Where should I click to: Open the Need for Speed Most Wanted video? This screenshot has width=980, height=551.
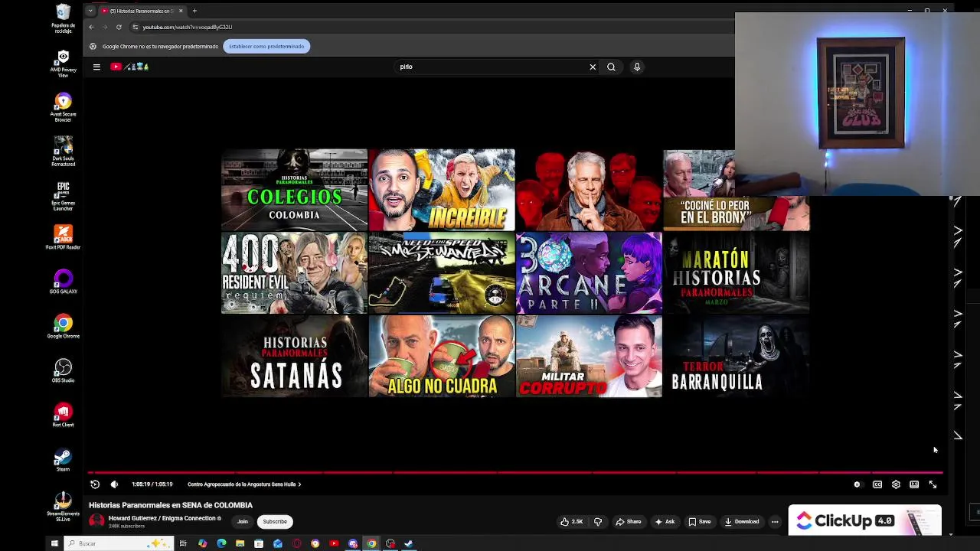[442, 273]
